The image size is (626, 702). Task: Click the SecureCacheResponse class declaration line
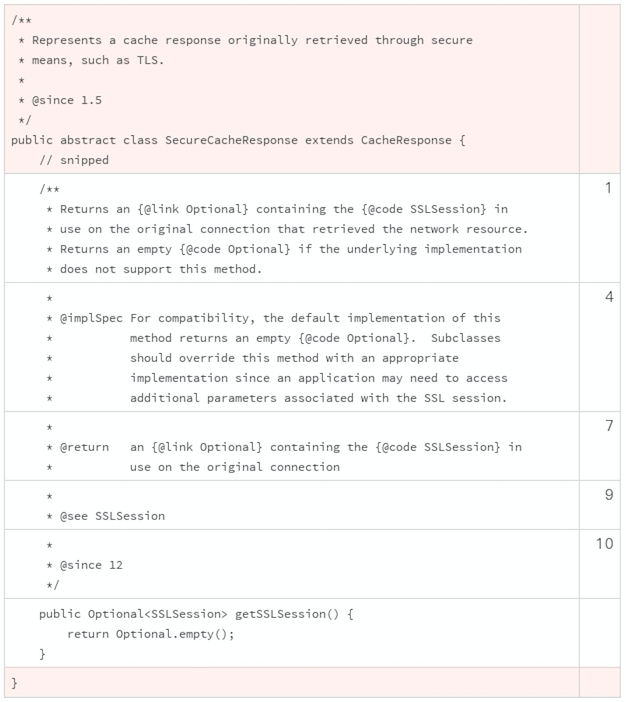pos(238,139)
